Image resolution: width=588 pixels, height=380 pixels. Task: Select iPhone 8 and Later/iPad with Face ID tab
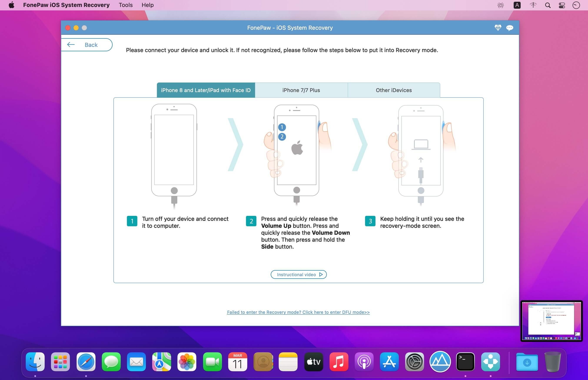pyautogui.click(x=206, y=90)
